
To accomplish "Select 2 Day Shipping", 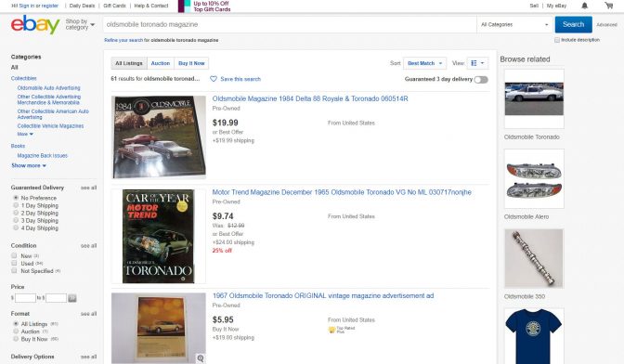I will click(x=16, y=213).
